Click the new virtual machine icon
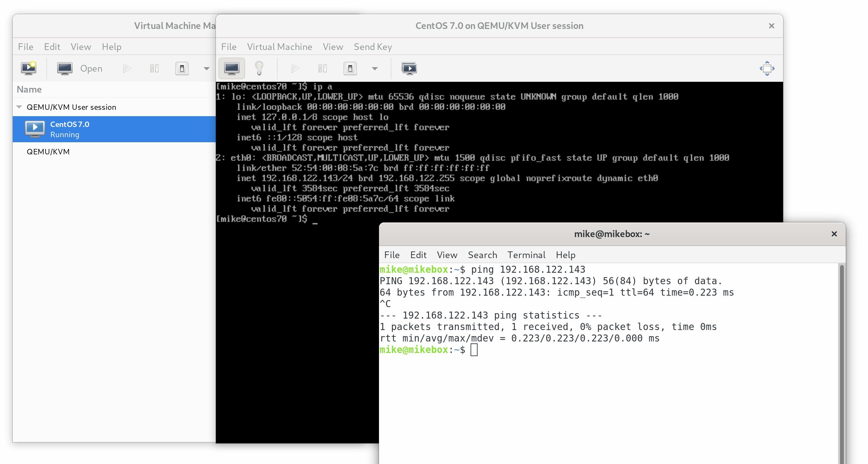The image size is (868, 464). (29, 68)
